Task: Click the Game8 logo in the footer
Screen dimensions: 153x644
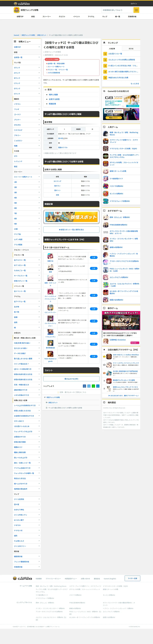Action: [x=23, y=578]
